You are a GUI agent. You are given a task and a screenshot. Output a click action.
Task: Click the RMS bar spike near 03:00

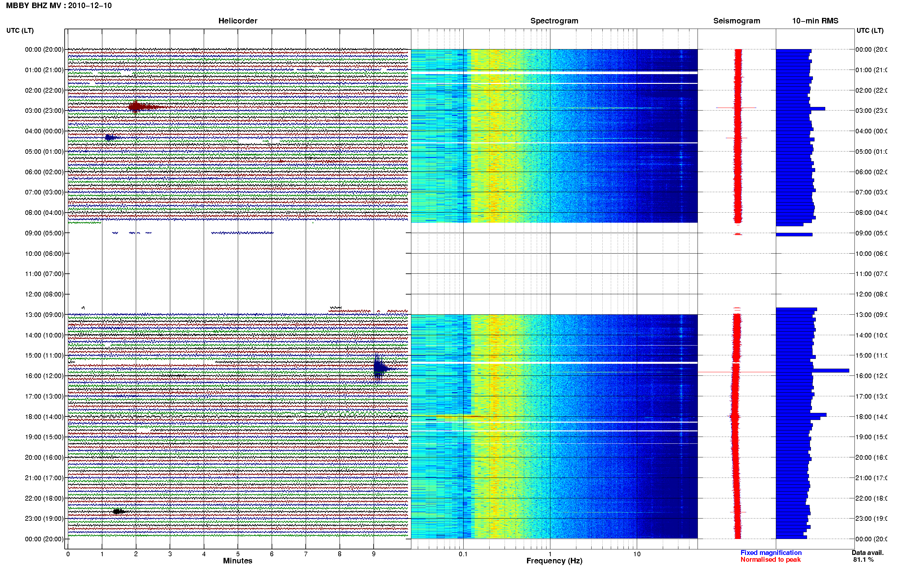coord(800,109)
